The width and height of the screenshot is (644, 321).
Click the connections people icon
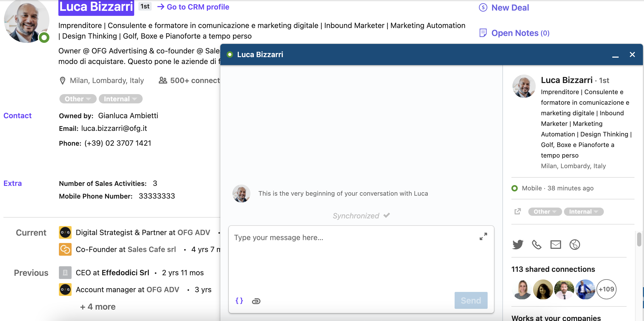pos(163,80)
